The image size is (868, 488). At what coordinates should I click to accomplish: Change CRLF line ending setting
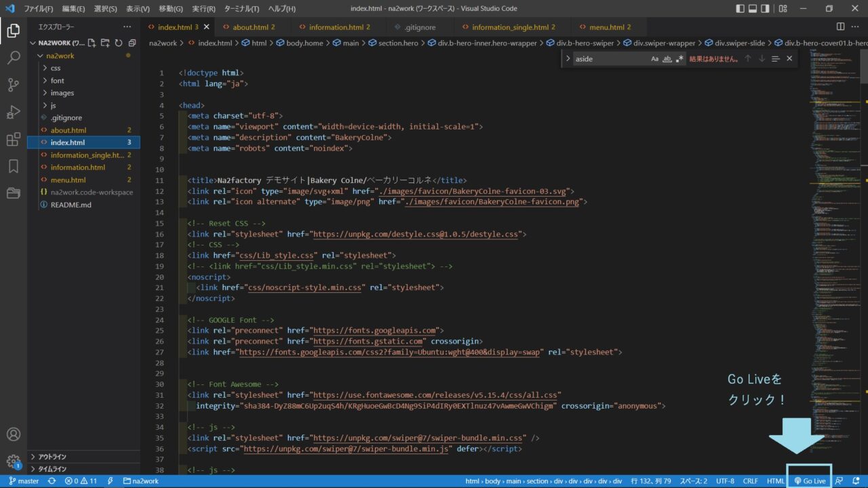[x=750, y=481]
